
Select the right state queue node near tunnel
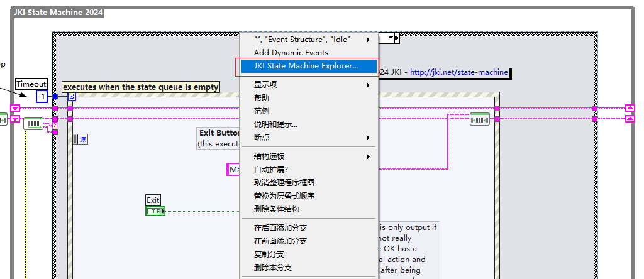tap(480, 119)
